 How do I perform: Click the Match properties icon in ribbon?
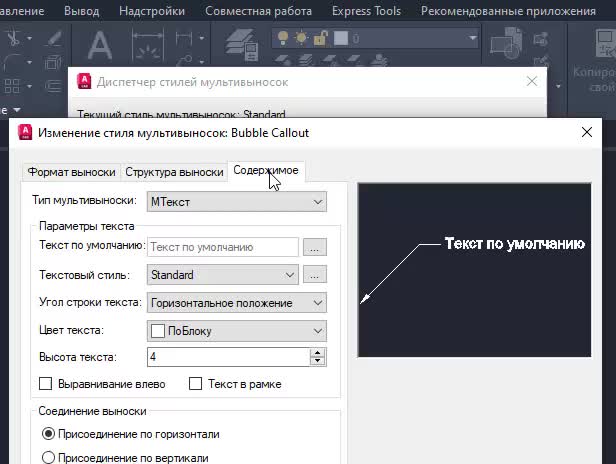tap(605, 43)
